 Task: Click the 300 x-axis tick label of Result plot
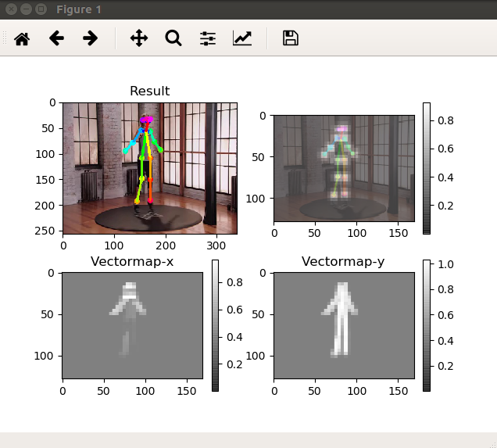216,246
